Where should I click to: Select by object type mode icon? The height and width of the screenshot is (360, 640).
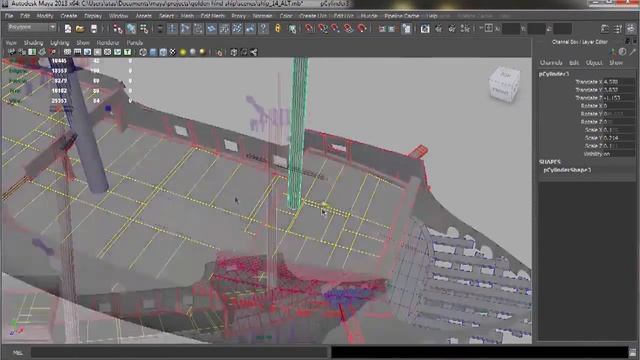pos(131,29)
